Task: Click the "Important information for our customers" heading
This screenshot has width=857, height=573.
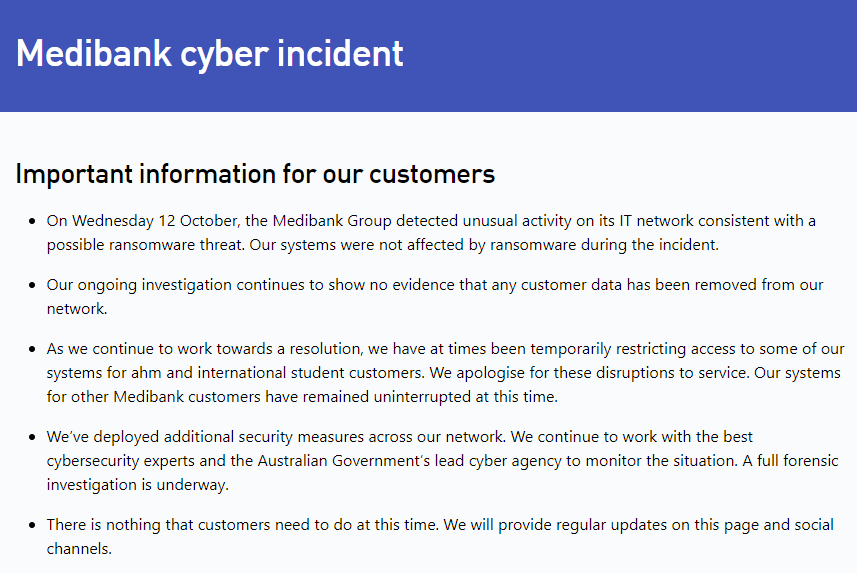Action: [255, 174]
